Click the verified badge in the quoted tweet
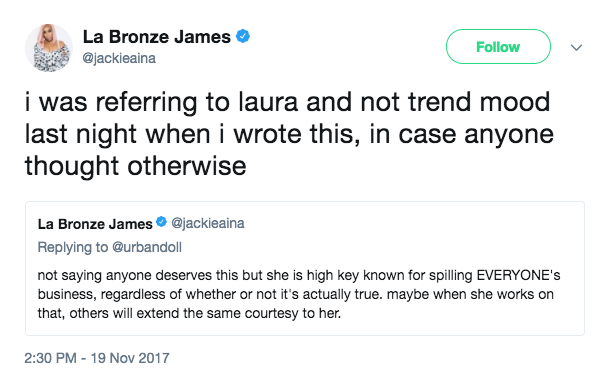 point(161,222)
